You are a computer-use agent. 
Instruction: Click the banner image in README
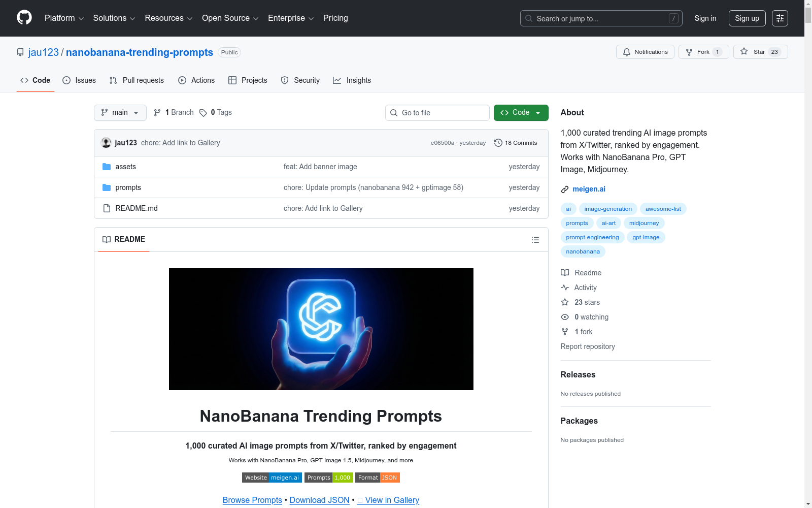(321, 329)
